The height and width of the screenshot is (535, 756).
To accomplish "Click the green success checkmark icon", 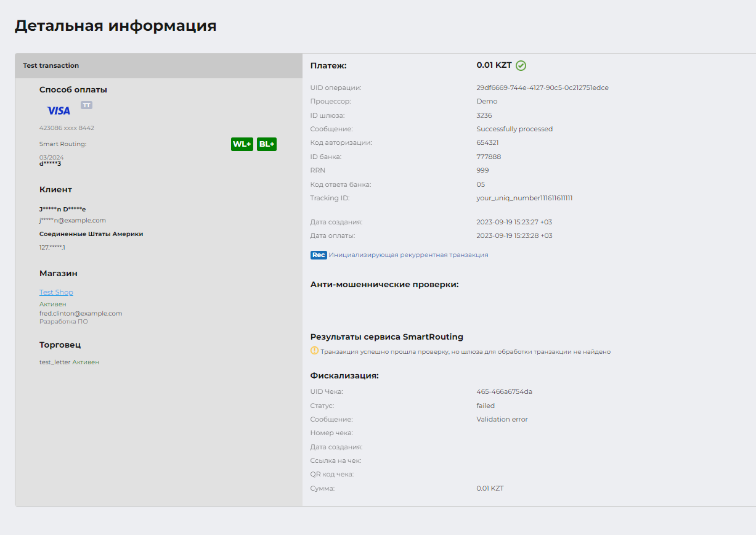I will 521,65.
